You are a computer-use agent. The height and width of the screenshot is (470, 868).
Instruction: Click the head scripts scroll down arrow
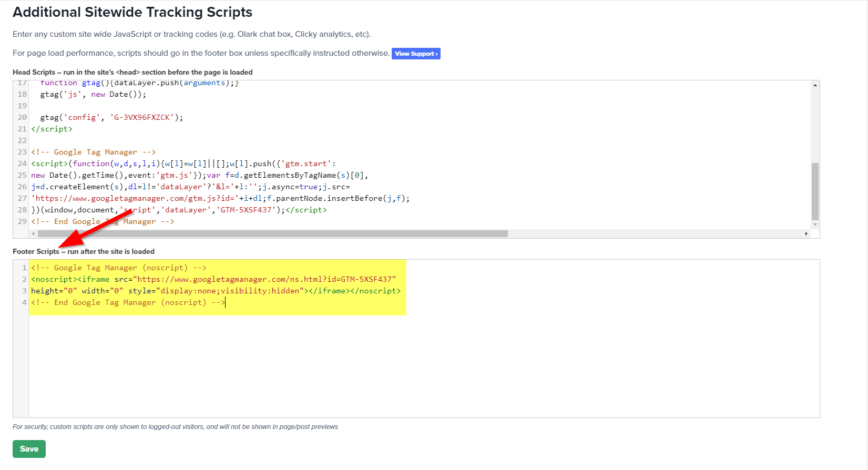pyautogui.click(x=815, y=225)
